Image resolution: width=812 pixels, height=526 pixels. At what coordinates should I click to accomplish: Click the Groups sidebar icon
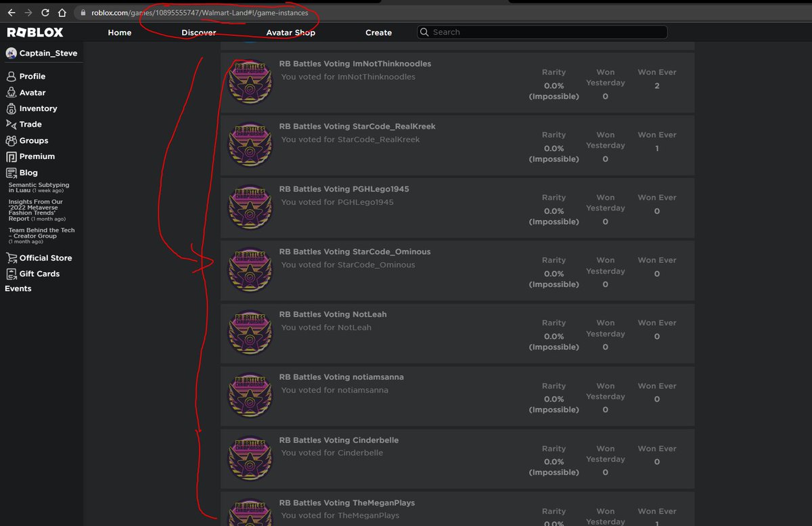tap(11, 141)
